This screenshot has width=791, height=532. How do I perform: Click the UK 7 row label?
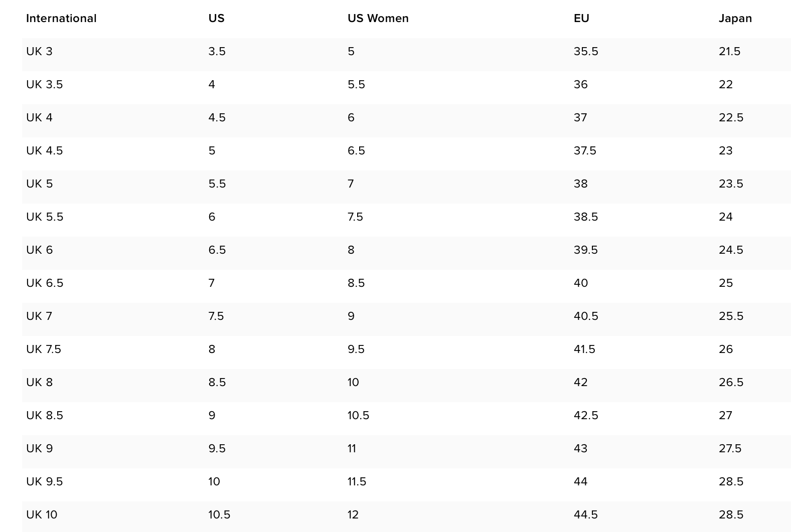39,316
